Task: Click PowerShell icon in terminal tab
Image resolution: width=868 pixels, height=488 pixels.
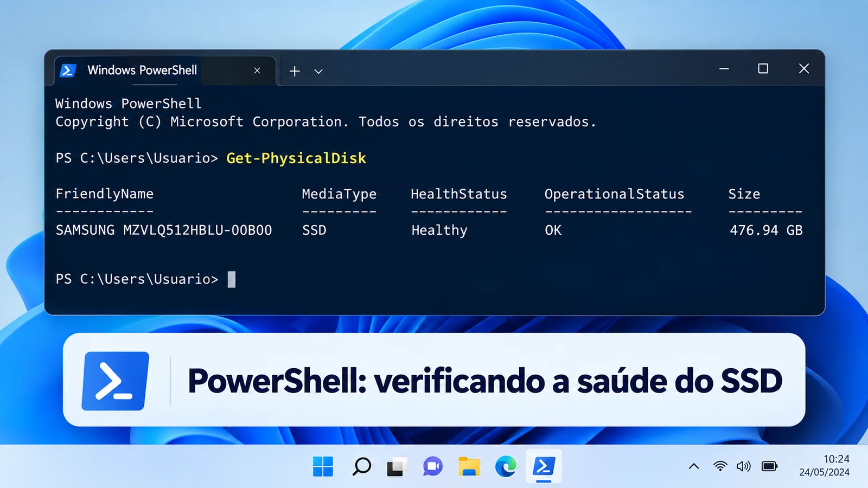Action: (x=68, y=70)
